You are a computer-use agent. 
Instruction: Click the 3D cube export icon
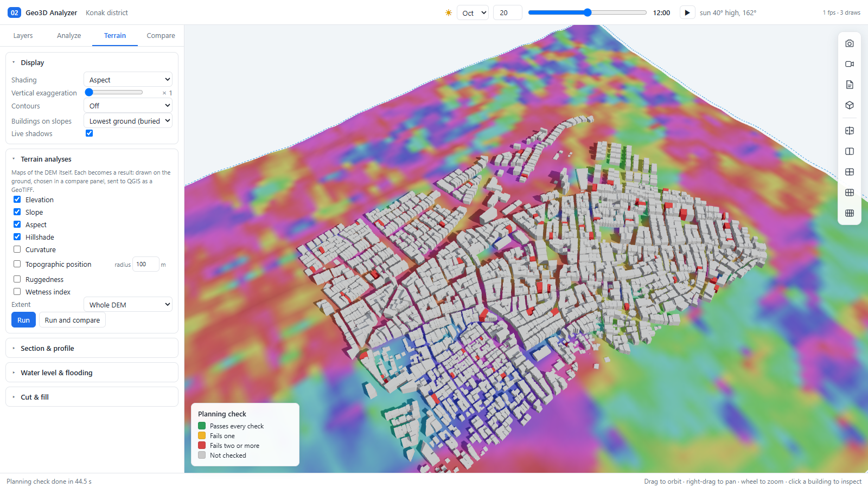(x=850, y=105)
